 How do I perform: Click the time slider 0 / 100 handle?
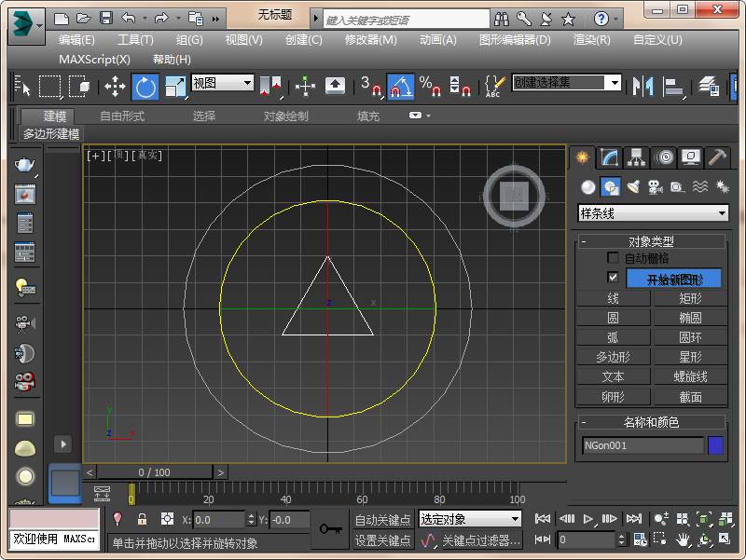[155, 472]
